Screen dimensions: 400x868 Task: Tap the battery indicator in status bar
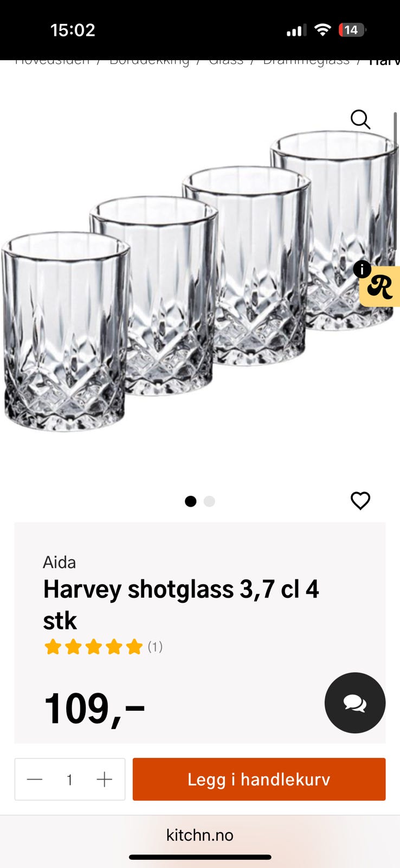(352, 30)
